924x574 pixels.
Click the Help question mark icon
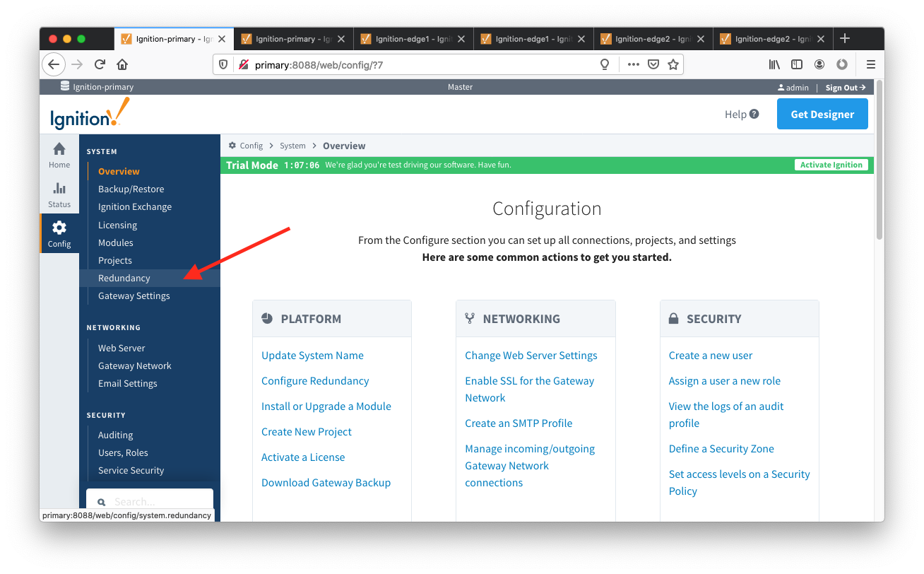point(754,114)
